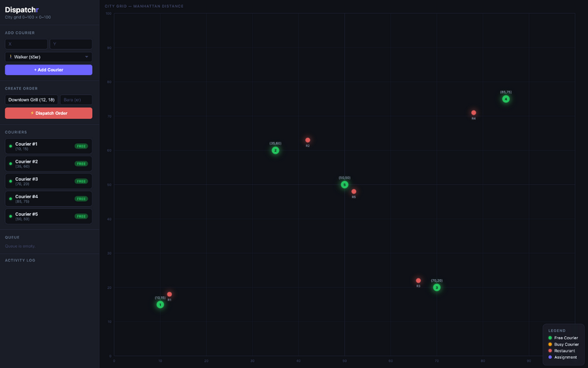Click restaurant marker R3
The image size is (588, 368).
pyautogui.click(x=419, y=280)
